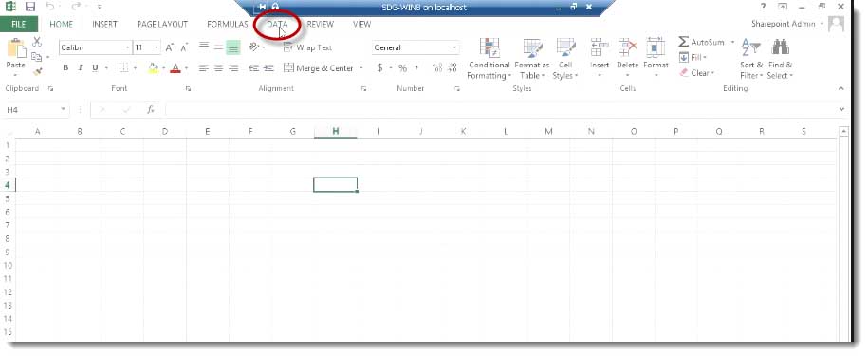Toggle Middle Align for cell text
868x356 pixels.
click(x=219, y=47)
